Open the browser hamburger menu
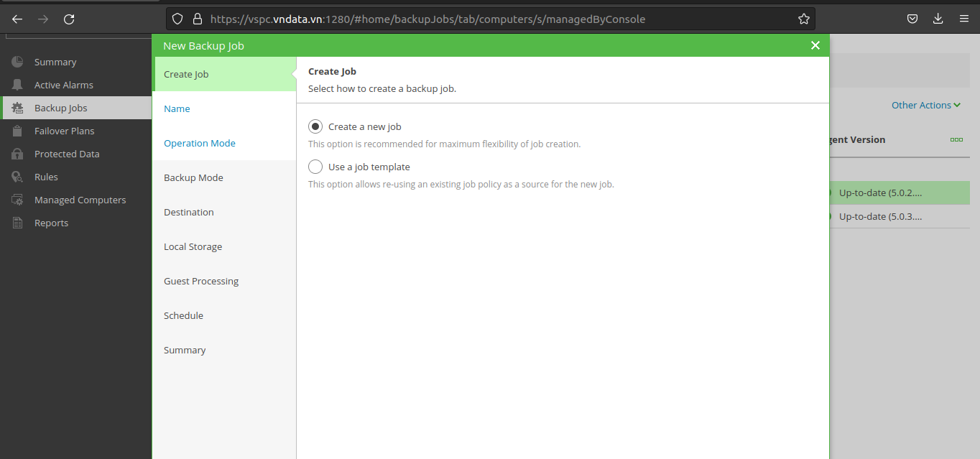 click(x=963, y=19)
